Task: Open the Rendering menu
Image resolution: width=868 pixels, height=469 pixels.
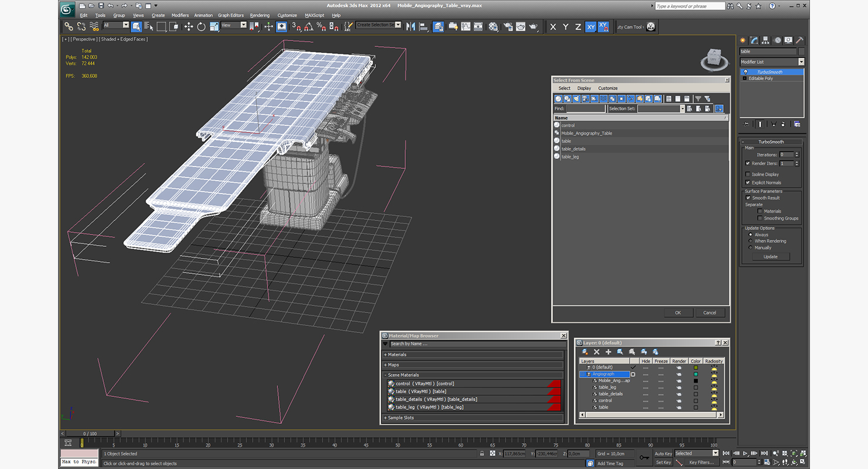Action: 260,15
